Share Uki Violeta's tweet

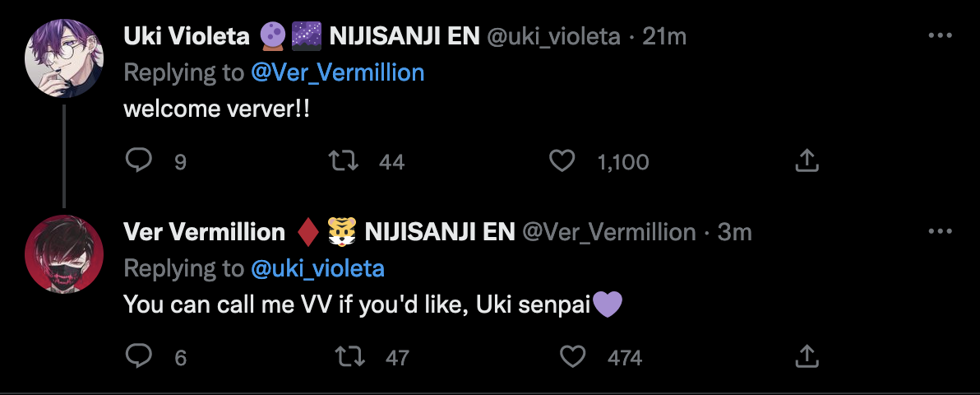pyautogui.click(x=806, y=160)
